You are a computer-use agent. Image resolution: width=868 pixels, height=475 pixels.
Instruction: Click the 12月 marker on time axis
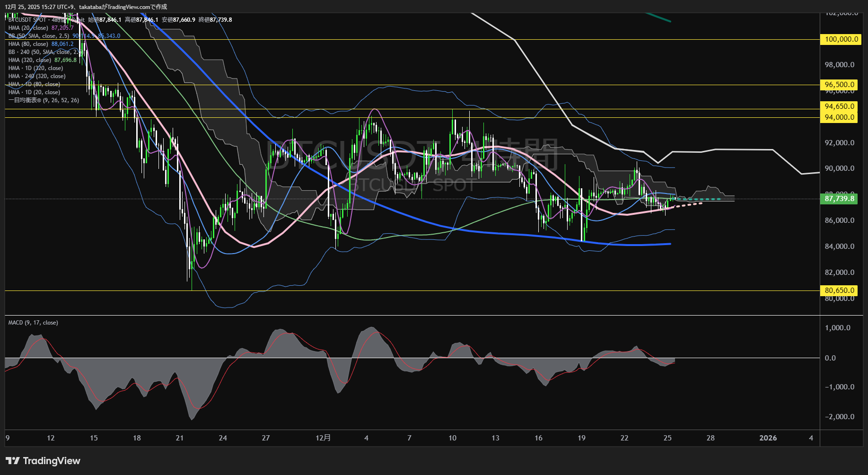click(323, 438)
